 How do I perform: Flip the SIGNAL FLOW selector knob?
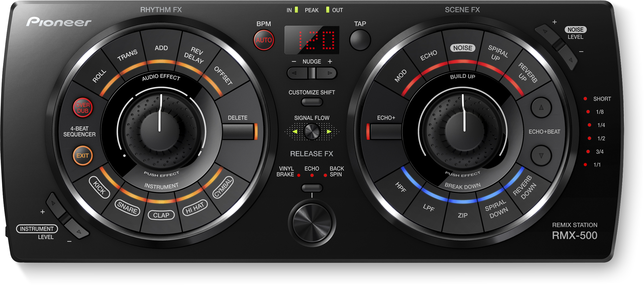[312, 131]
